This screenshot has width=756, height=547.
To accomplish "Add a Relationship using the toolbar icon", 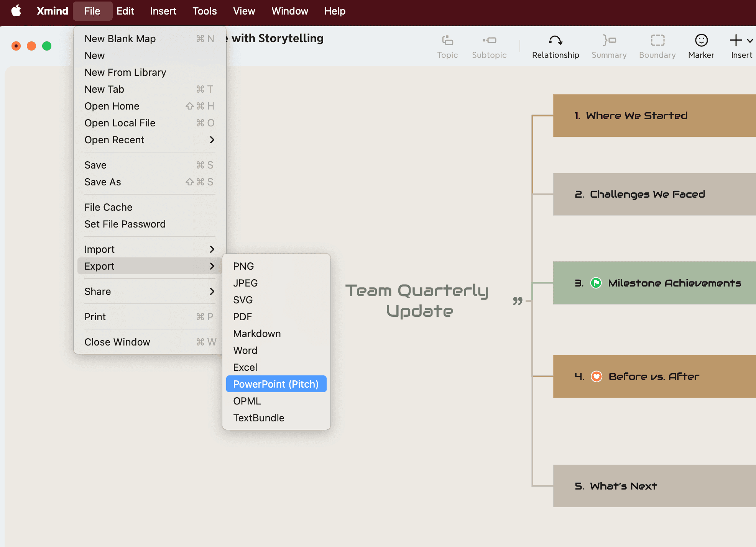I will point(555,40).
